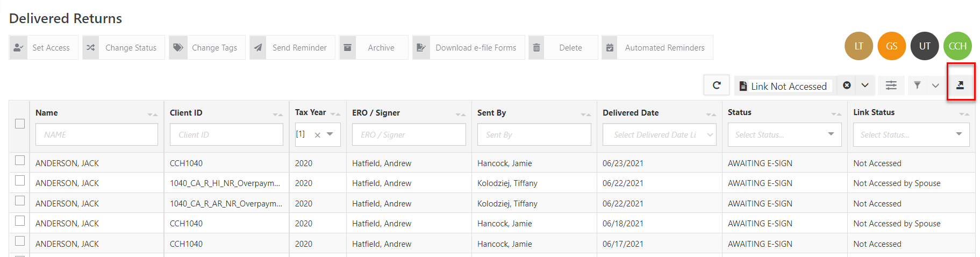Open the Status column Select Status dropdown

tap(785, 134)
